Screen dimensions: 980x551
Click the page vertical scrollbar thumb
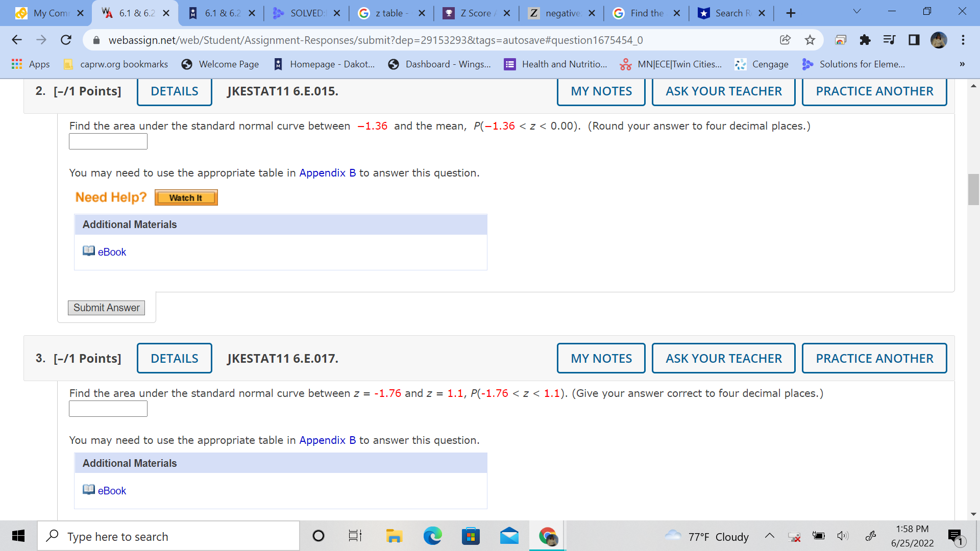[x=973, y=189]
